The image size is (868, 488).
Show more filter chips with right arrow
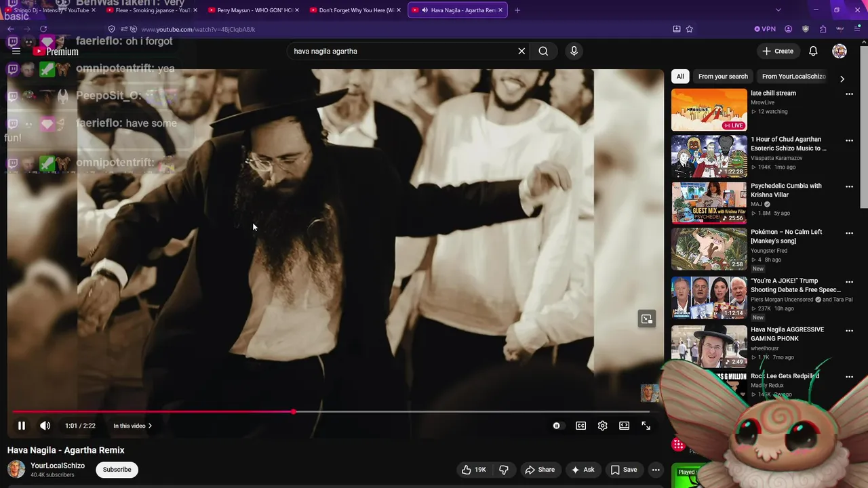pyautogui.click(x=842, y=79)
